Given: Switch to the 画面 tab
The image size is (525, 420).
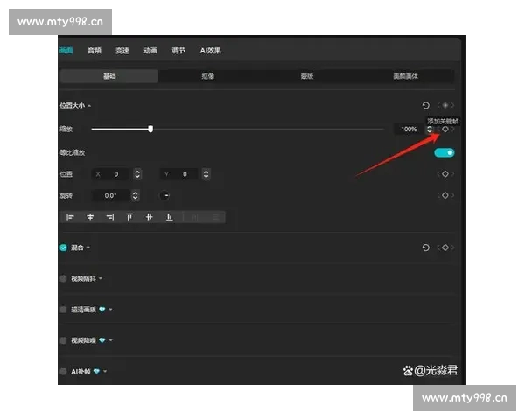Looking at the screenshot, I should [x=66, y=51].
